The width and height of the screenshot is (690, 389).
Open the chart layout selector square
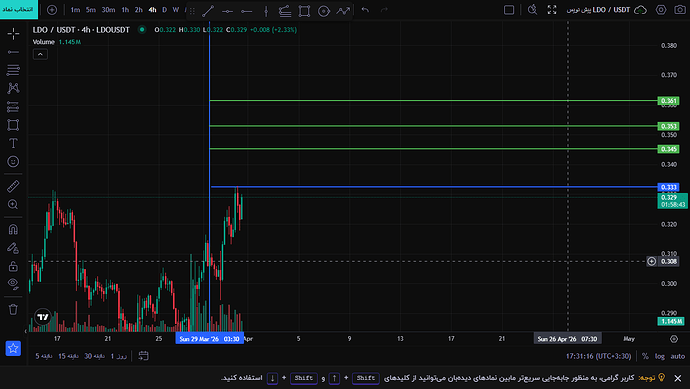tap(509, 10)
